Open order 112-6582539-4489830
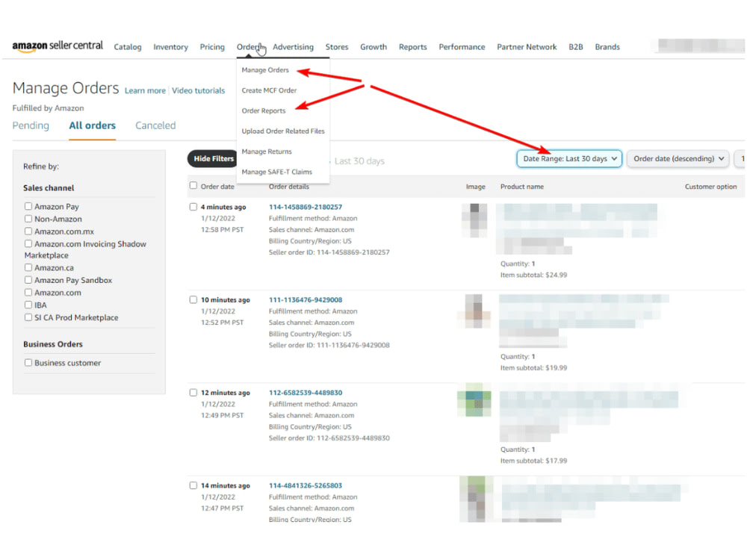This screenshot has width=747, height=560. [x=306, y=393]
